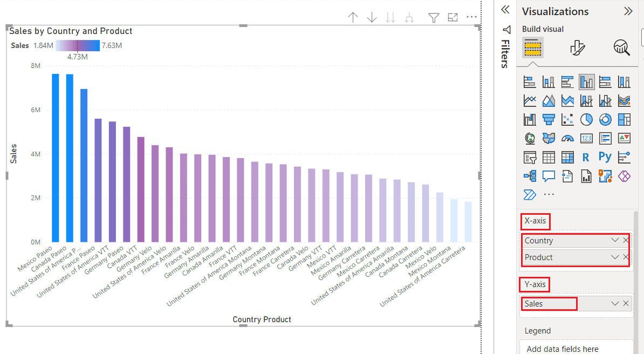Screen dimensions: 644x354
Task: Click the Sales color gradient legend bar
Action: point(77,45)
